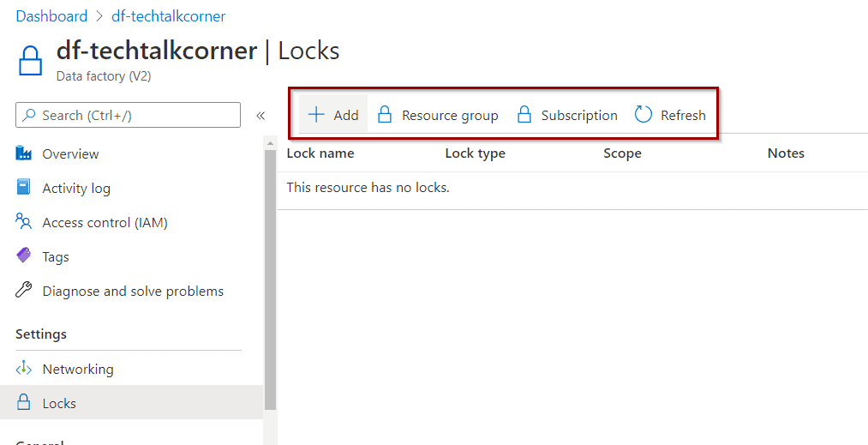Click Subscription label in the toolbar
Image resolution: width=868 pixels, height=445 pixels.
(579, 115)
